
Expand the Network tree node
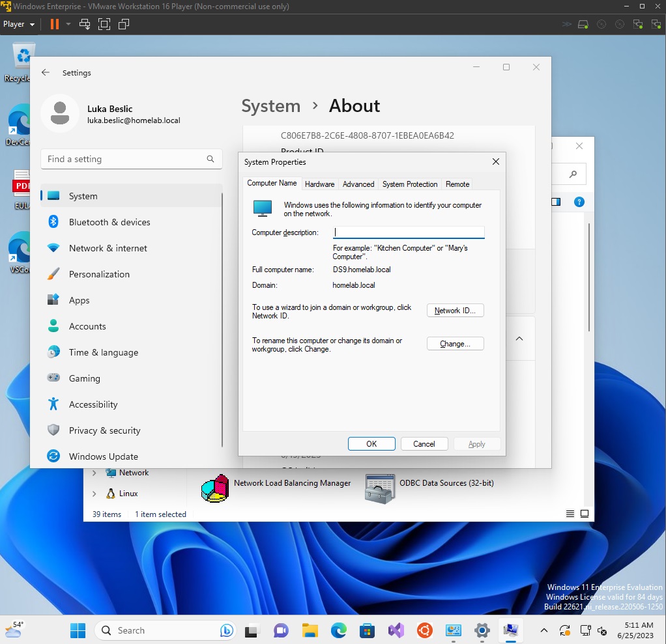coord(94,473)
